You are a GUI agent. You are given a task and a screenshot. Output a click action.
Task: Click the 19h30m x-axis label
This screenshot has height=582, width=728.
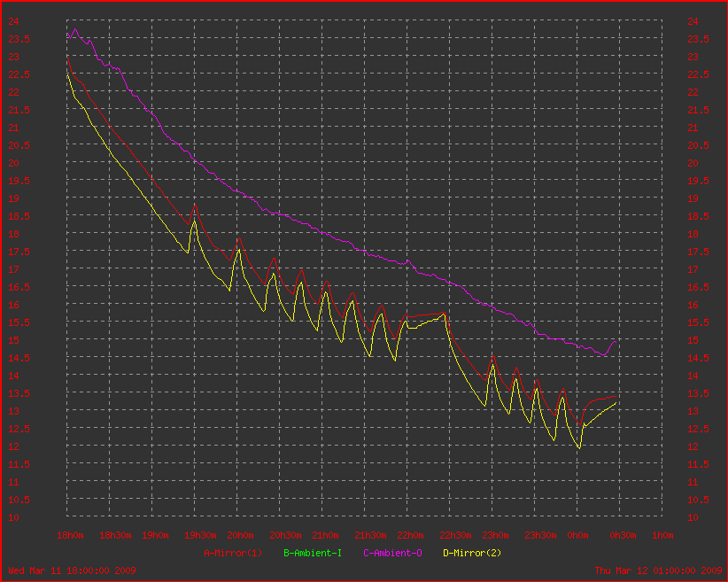[200, 535]
